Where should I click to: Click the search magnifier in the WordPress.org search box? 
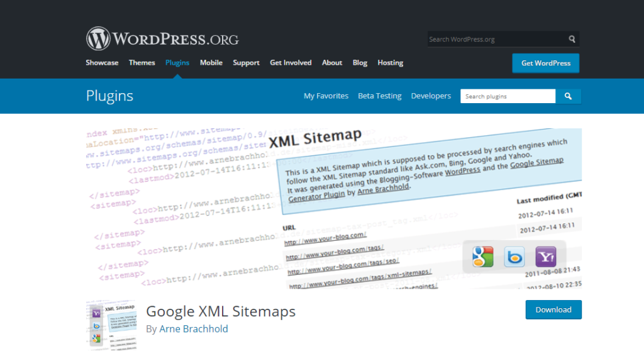click(572, 39)
